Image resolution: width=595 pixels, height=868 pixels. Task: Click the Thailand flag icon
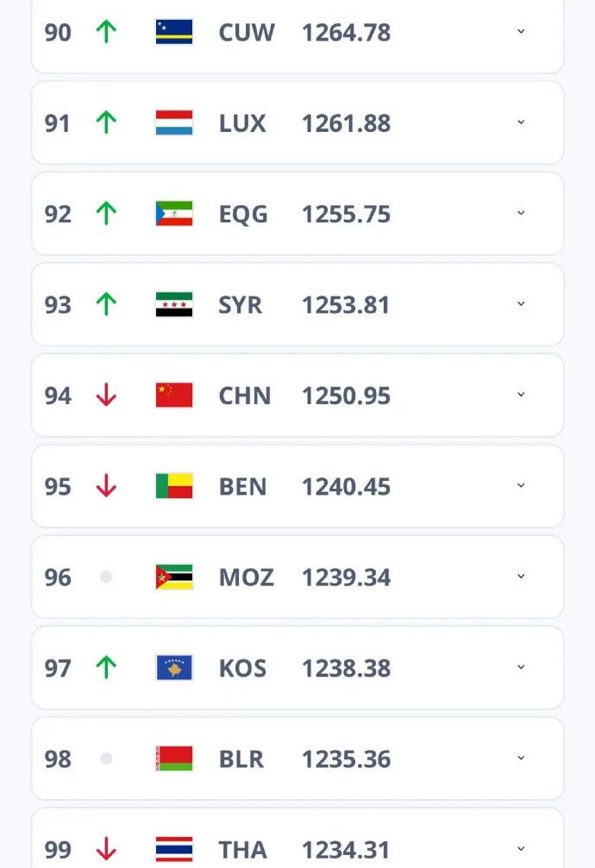tap(174, 849)
